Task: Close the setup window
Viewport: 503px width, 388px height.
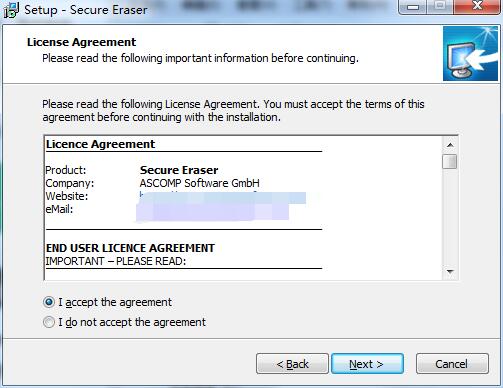Action: (477, 7)
